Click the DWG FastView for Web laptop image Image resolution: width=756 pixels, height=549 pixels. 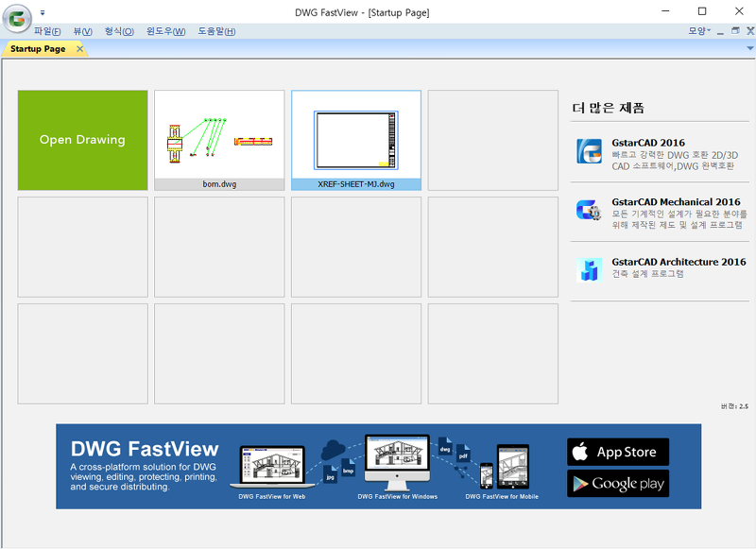point(272,467)
